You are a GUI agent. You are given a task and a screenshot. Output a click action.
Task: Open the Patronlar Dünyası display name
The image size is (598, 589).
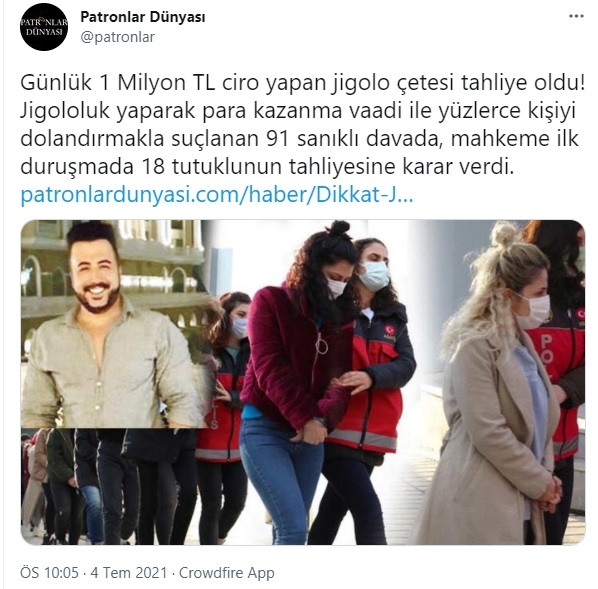point(143,17)
